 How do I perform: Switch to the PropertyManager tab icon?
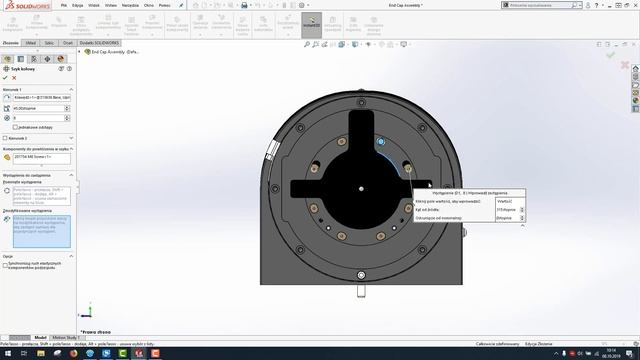click(x=21, y=59)
